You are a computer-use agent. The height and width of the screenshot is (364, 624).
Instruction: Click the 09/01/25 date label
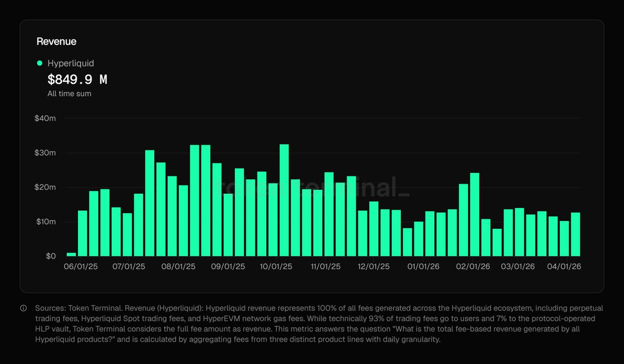[228, 266]
